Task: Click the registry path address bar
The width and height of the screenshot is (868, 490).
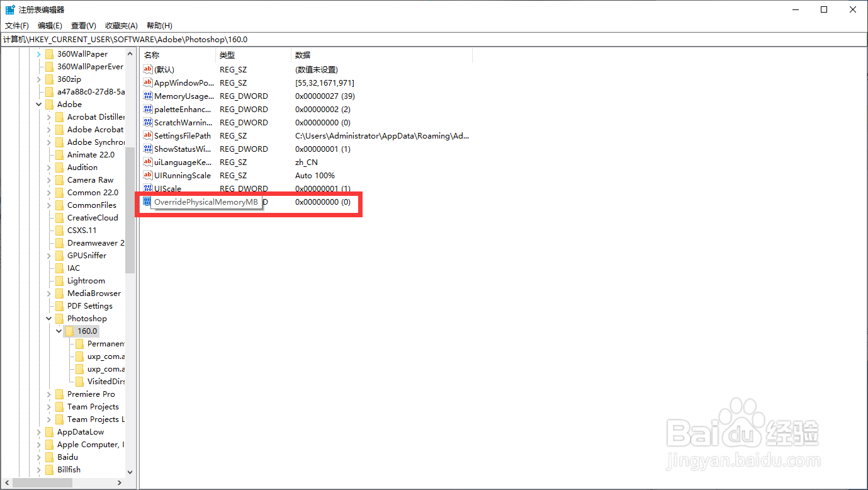Action: 434,39
